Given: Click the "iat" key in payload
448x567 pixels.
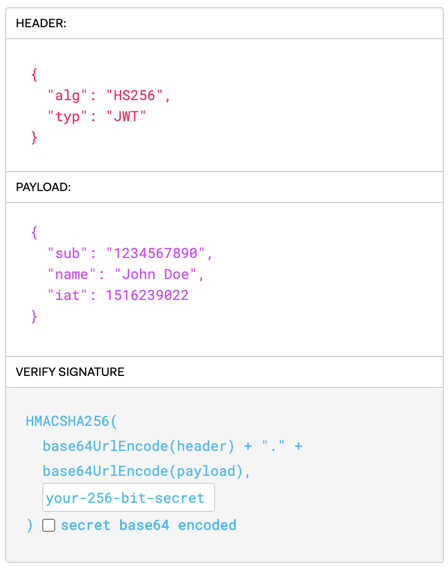Looking at the screenshot, I should [x=67, y=295].
